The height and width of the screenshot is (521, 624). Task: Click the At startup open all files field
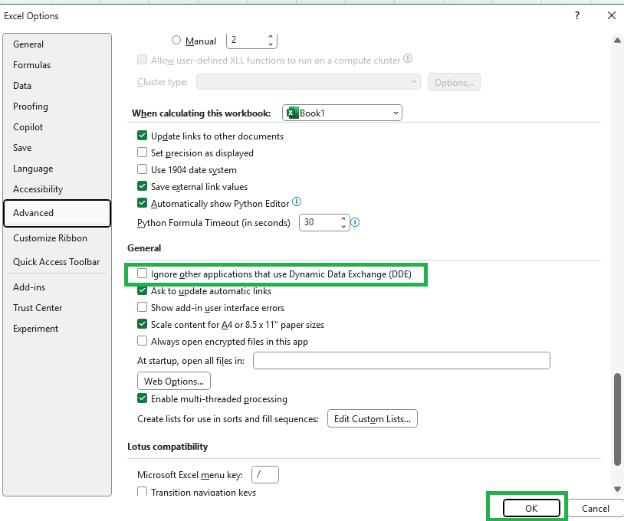point(402,361)
